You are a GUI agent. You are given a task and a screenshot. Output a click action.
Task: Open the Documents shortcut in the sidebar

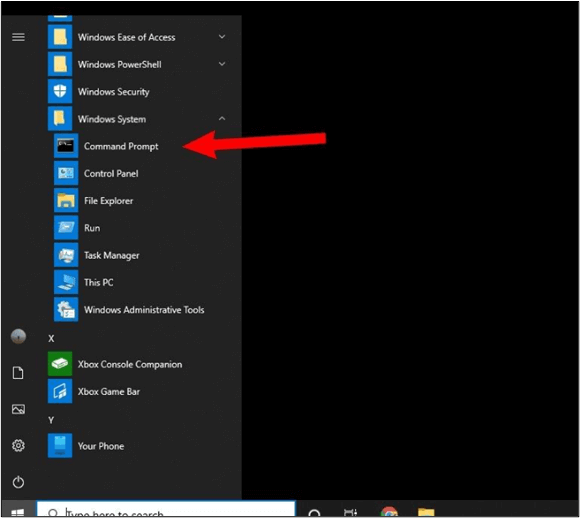point(18,373)
